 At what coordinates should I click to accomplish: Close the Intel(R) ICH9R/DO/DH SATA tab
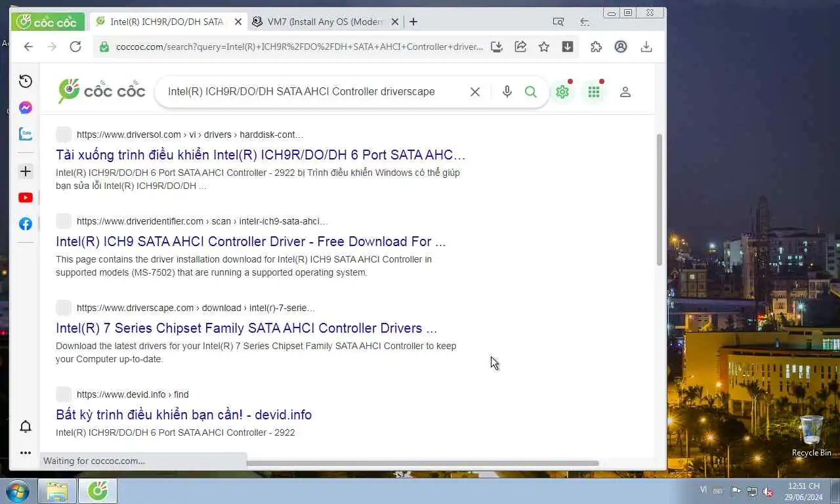(238, 22)
